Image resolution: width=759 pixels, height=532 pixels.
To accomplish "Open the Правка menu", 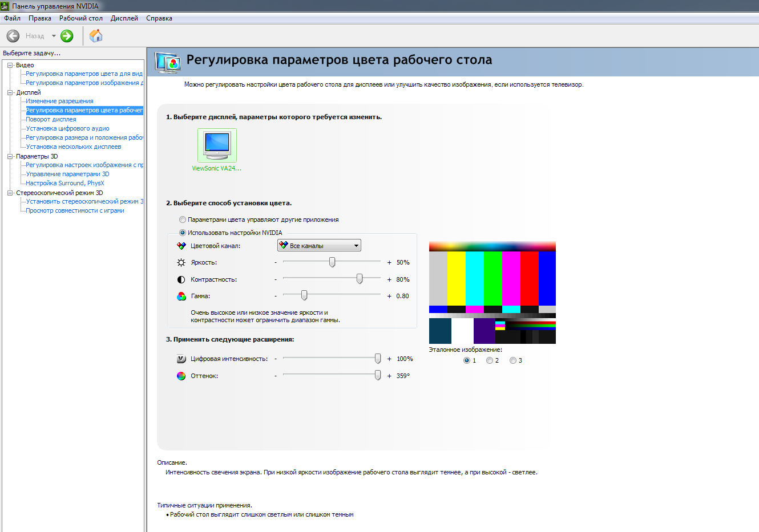I will (x=40, y=18).
